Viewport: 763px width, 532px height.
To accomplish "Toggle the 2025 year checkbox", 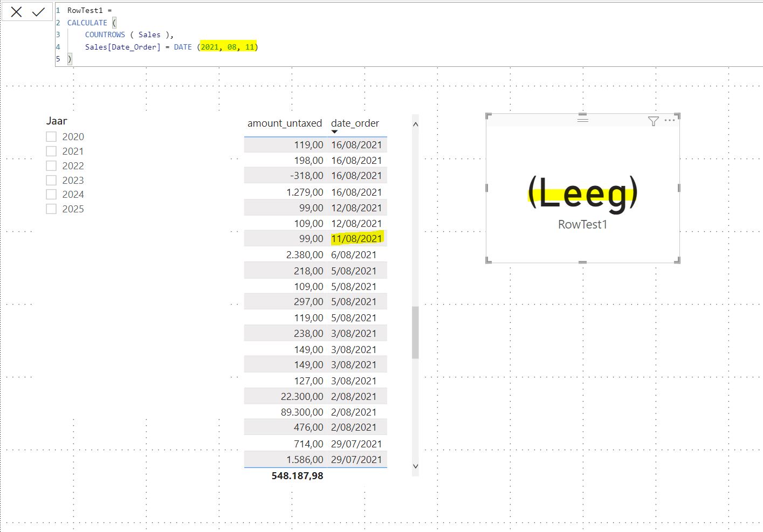I will 51,209.
